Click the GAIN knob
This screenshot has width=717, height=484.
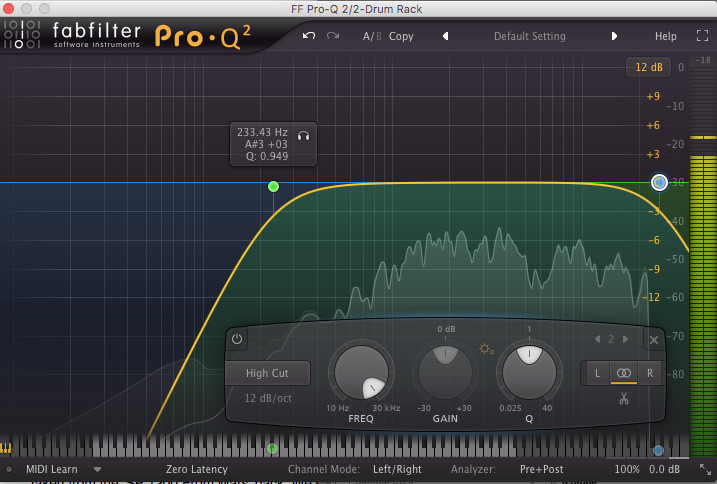pyautogui.click(x=445, y=372)
